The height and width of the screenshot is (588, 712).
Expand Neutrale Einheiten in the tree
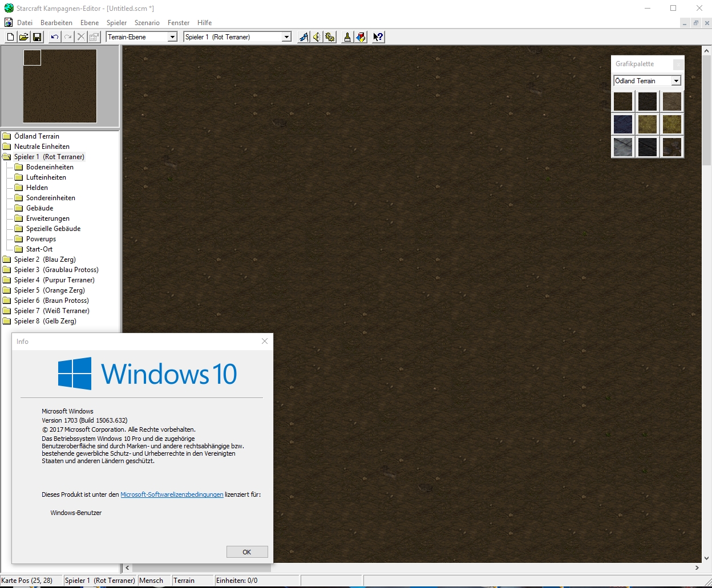click(37, 147)
